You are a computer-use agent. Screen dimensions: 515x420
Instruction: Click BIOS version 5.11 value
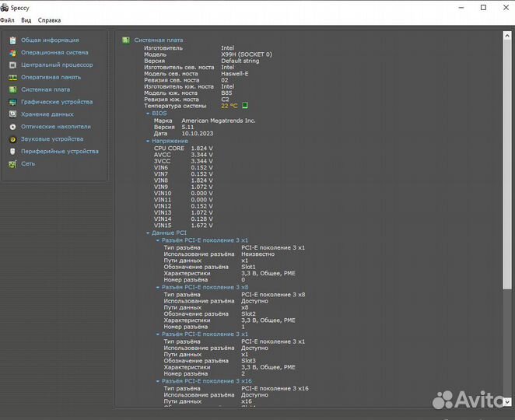(x=187, y=127)
